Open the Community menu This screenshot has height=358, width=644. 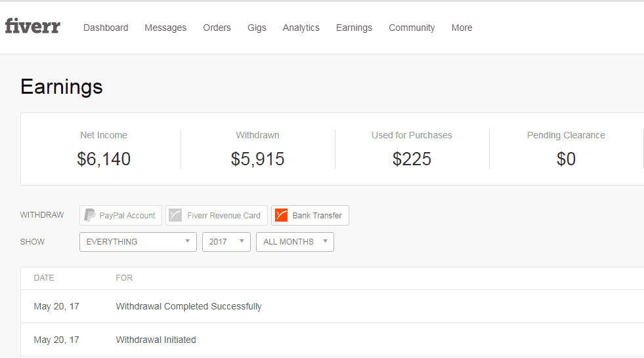click(x=412, y=28)
